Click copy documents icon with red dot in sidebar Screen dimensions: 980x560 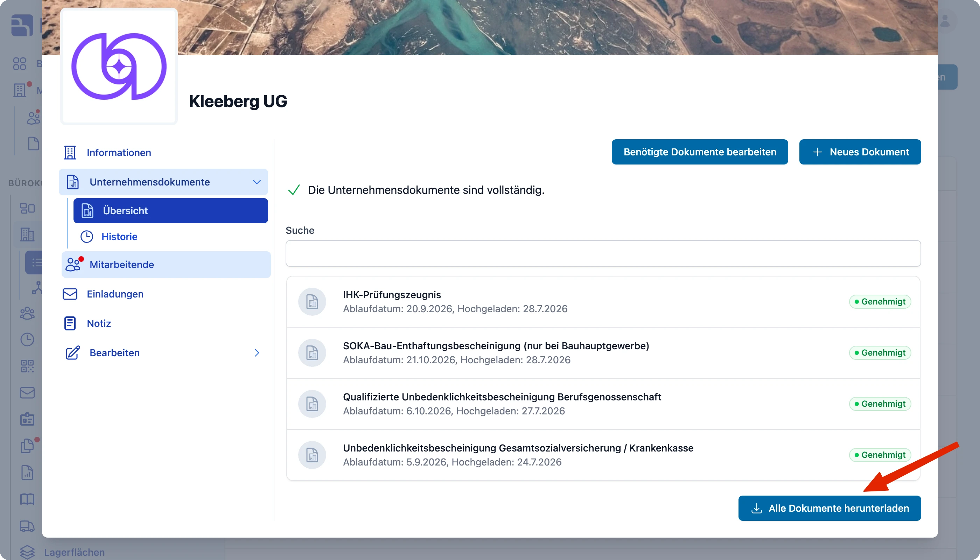coord(28,446)
